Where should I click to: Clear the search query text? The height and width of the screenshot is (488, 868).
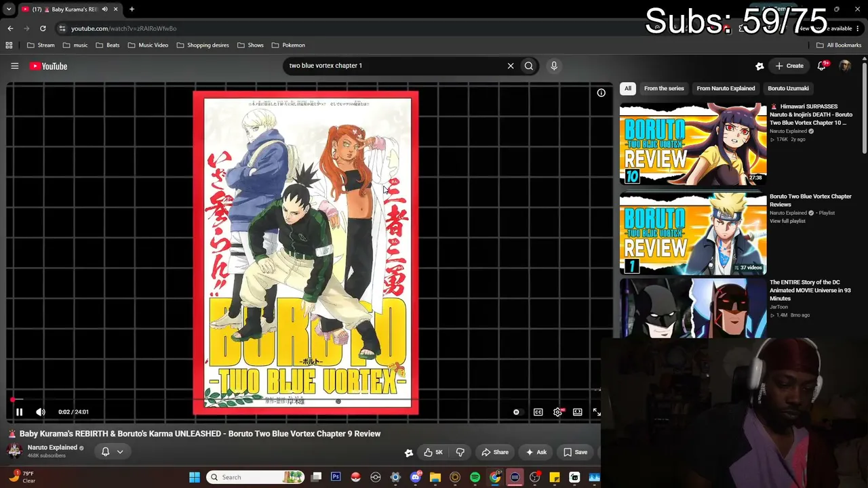pyautogui.click(x=511, y=66)
